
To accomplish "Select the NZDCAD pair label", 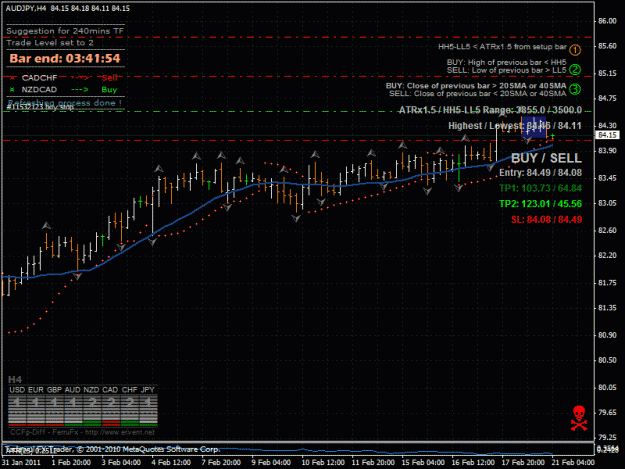I will click(39, 90).
